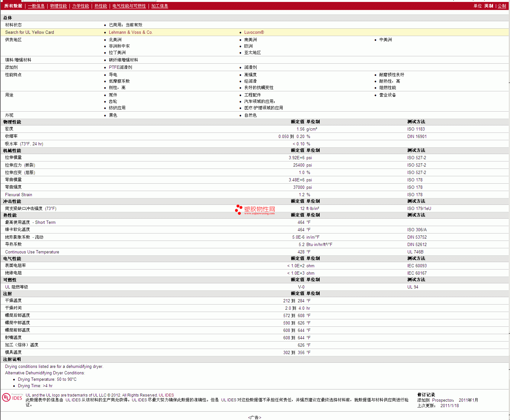
Task: Select 英制 units
Action: coord(488,6)
